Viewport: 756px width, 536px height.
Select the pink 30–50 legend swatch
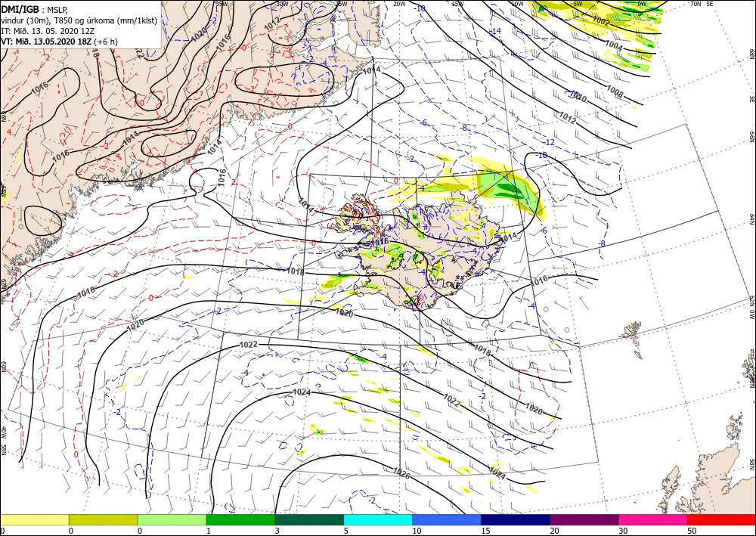[x=653, y=519]
